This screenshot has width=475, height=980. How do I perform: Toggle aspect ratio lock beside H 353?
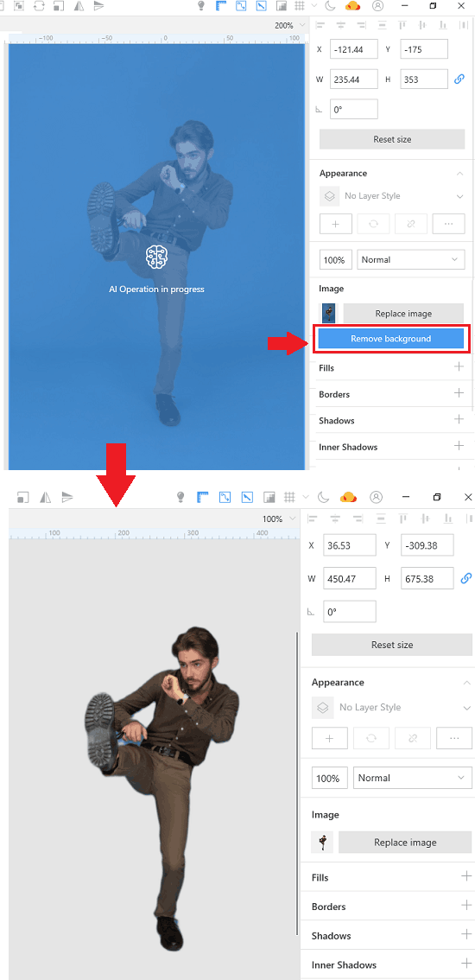click(x=459, y=80)
